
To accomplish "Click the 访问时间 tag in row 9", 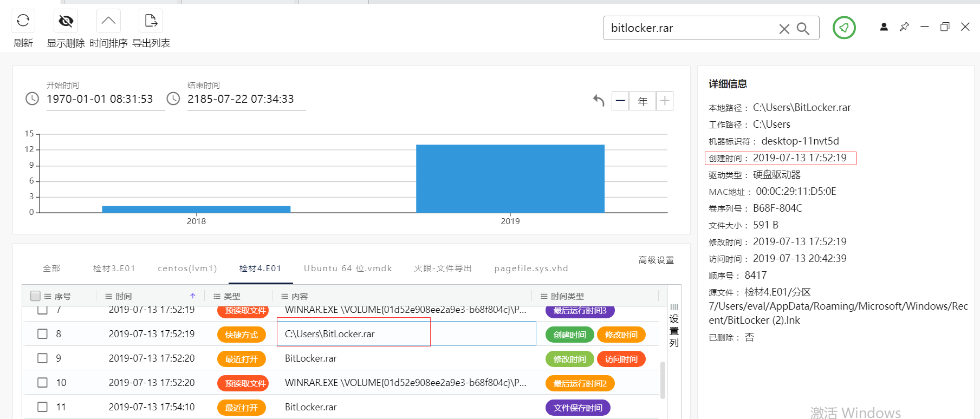I will point(621,359).
